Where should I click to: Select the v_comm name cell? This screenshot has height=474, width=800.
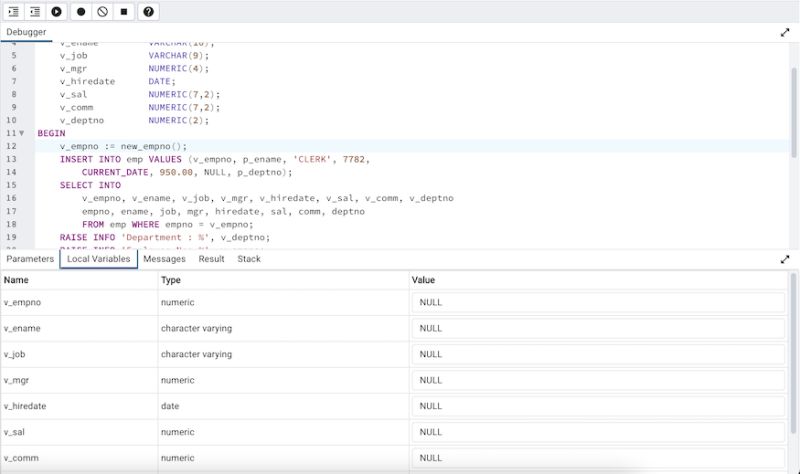(x=79, y=458)
